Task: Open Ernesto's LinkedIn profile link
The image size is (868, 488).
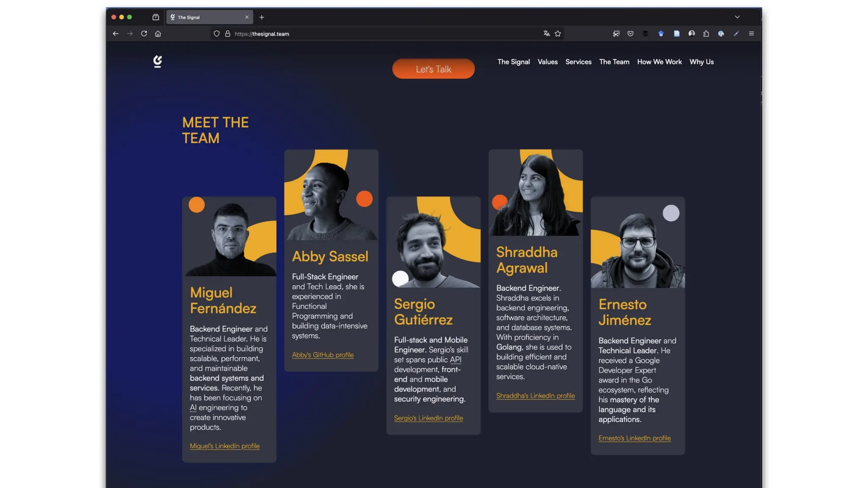Action: click(634, 438)
